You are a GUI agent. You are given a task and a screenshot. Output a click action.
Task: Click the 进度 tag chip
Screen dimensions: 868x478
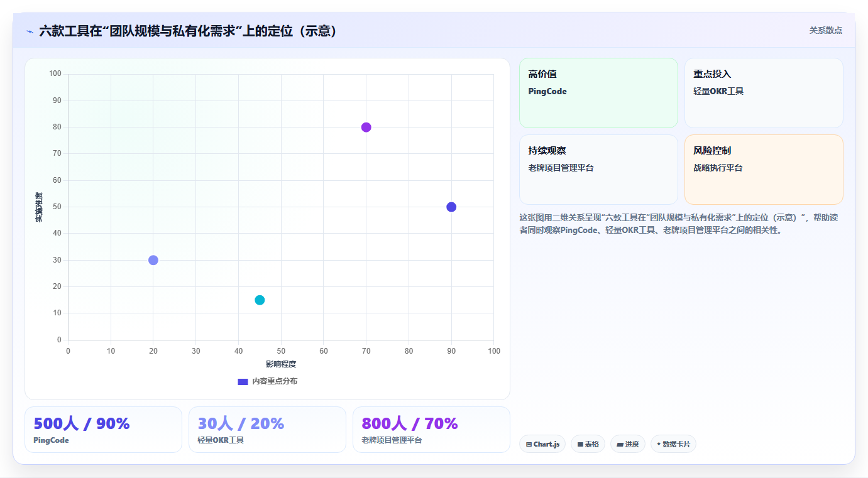tap(628, 444)
